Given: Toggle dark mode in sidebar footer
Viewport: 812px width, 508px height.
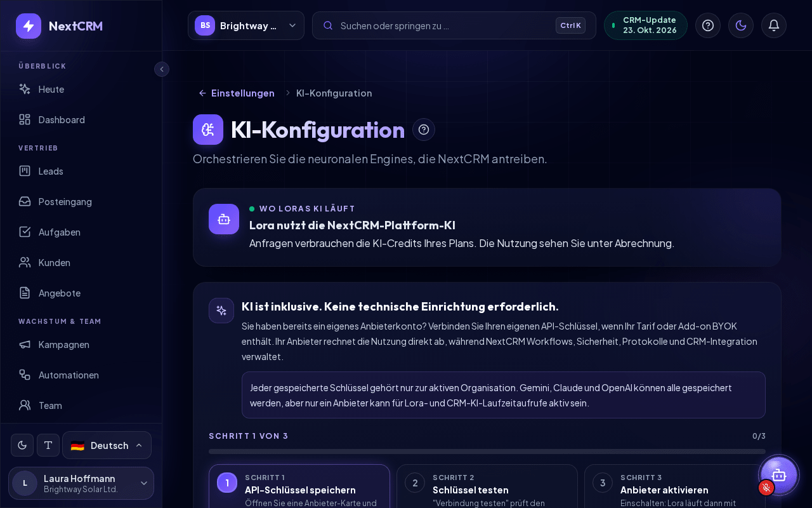Looking at the screenshot, I should coord(22,445).
